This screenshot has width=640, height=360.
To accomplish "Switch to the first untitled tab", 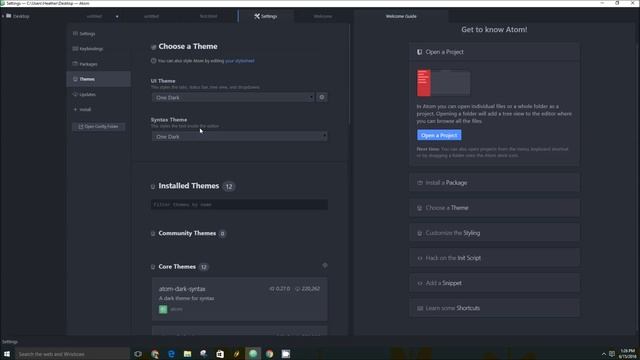I will (x=94, y=16).
